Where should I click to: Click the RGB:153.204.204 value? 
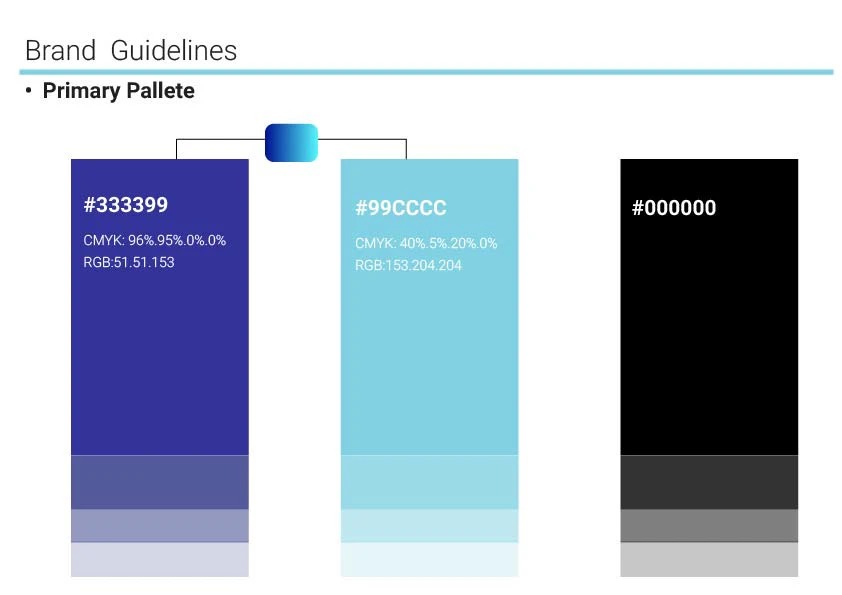coord(408,266)
